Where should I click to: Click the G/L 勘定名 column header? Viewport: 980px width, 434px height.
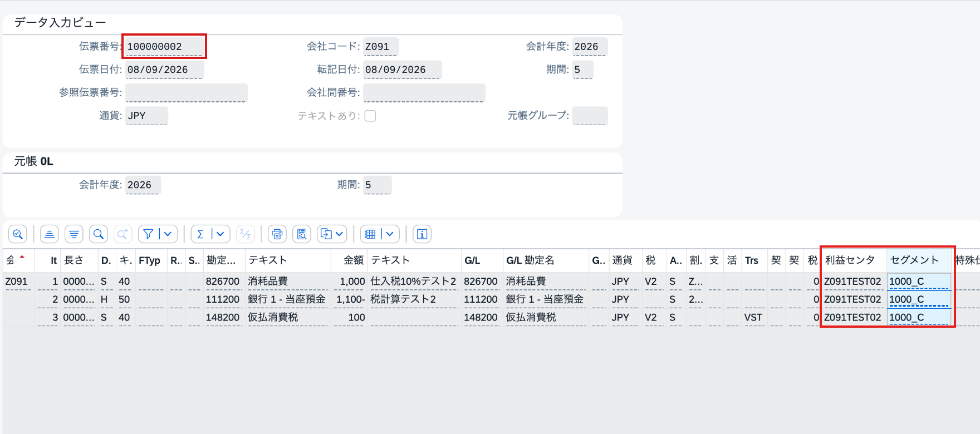click(x=546, y=260)
